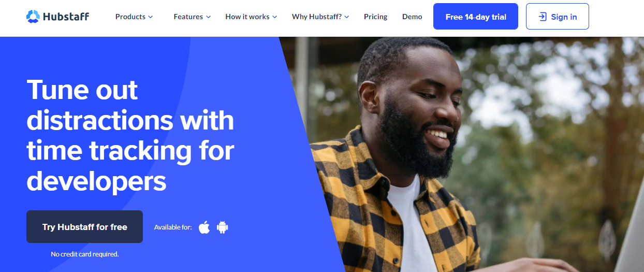The width and height of the screenshot is (644, 272).
Task: Click Try Hubstaff for free button
Action: tap(84, 227)
